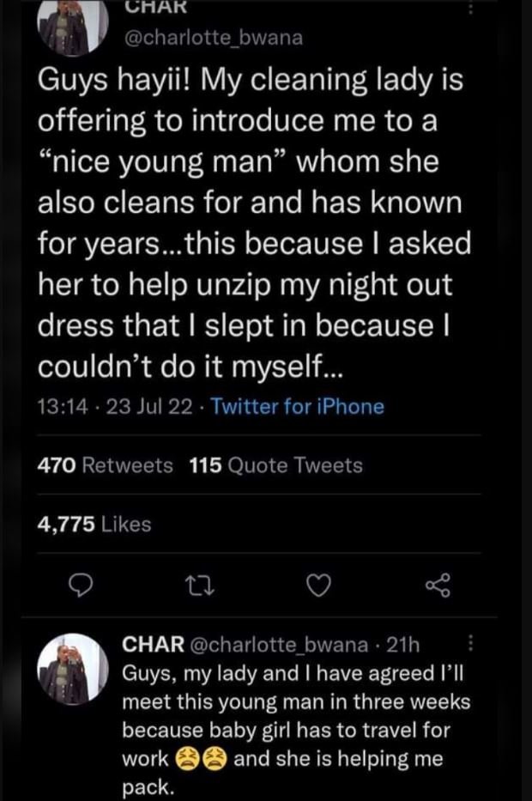View the 115 Quote Tweets list

pos(275,465)
